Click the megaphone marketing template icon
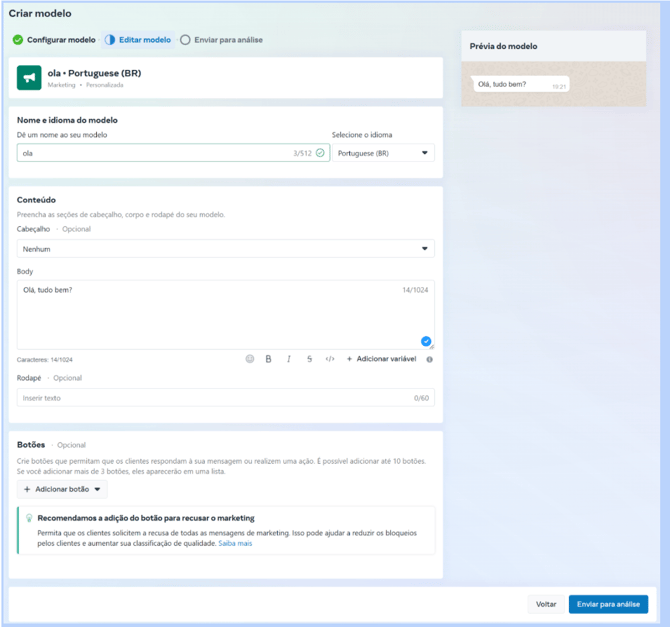Screen dimensions: 670x627 tap(29, 77)
